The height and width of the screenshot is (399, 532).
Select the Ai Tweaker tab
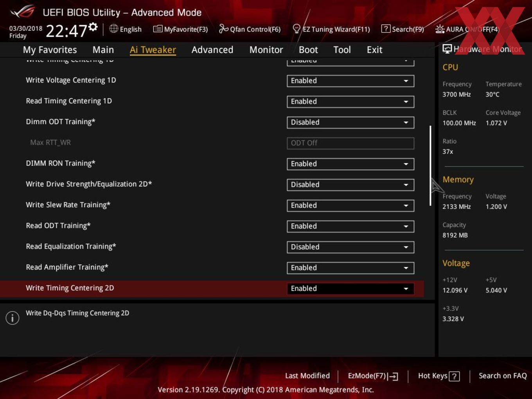(153, 50)
